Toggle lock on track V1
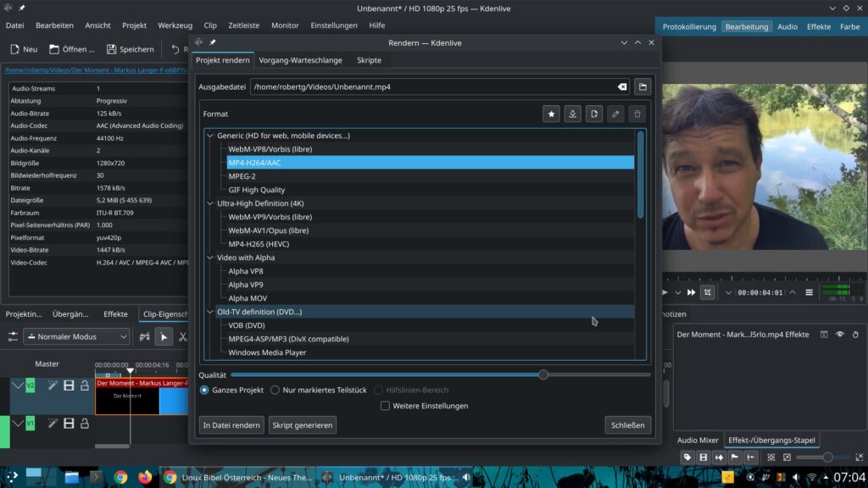 pos(85,424)
